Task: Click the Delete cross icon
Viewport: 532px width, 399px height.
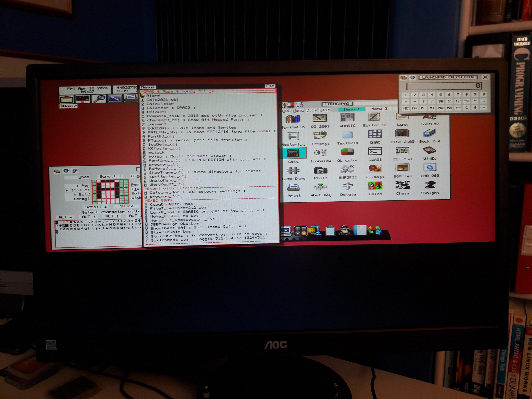Action: pos(348,186)
